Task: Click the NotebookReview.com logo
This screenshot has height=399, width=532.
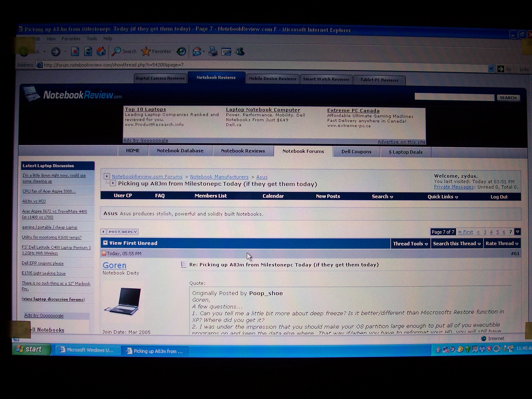Action: [x=73, y=95]
